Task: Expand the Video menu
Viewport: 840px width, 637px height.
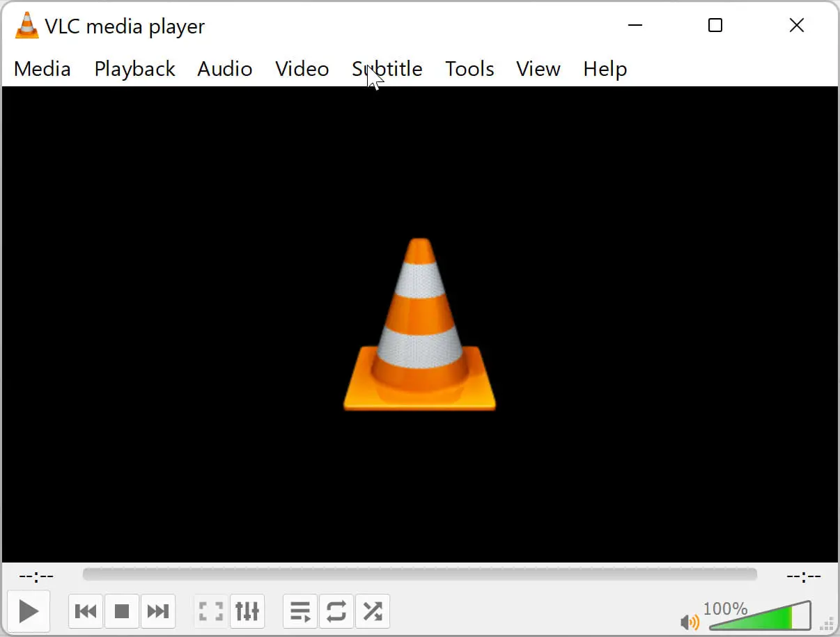Action: pyautogui.click(x=302, y=69)
